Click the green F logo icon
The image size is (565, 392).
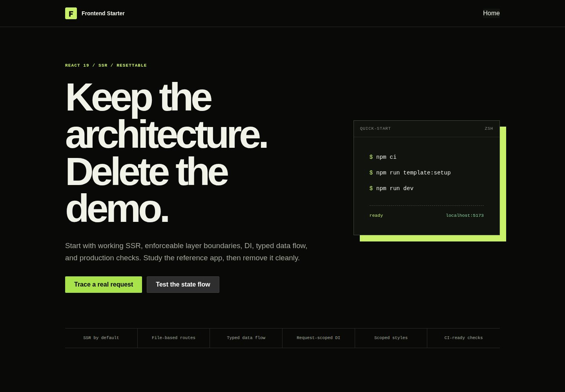(71, 13)
